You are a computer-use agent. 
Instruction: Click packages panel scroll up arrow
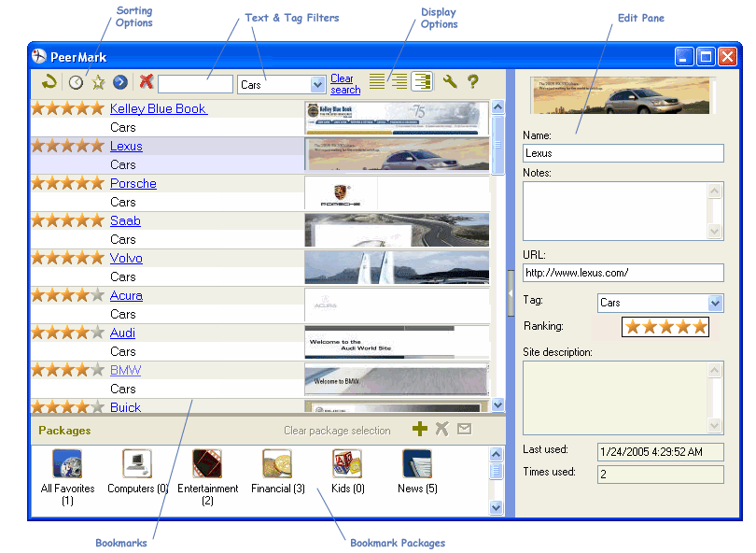click(497, 454)
